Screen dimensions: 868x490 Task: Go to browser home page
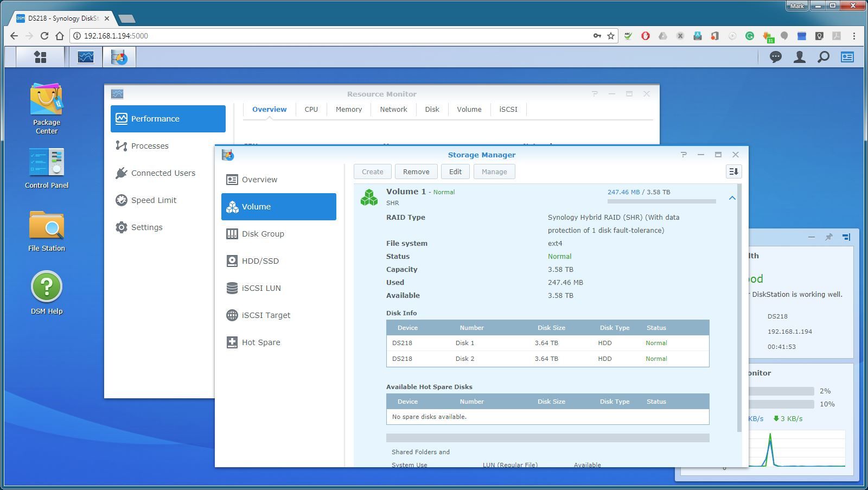pos(60,36)
